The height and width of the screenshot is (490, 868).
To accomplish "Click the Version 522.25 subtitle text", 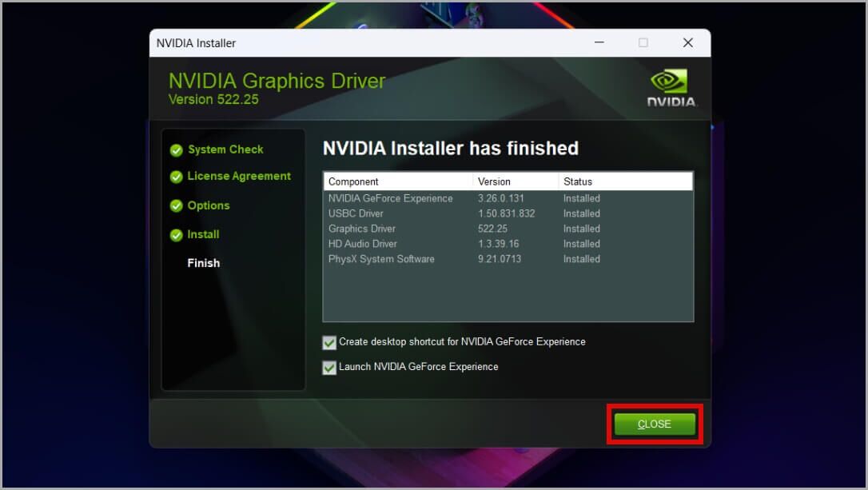I will click(x=213, y=100).
